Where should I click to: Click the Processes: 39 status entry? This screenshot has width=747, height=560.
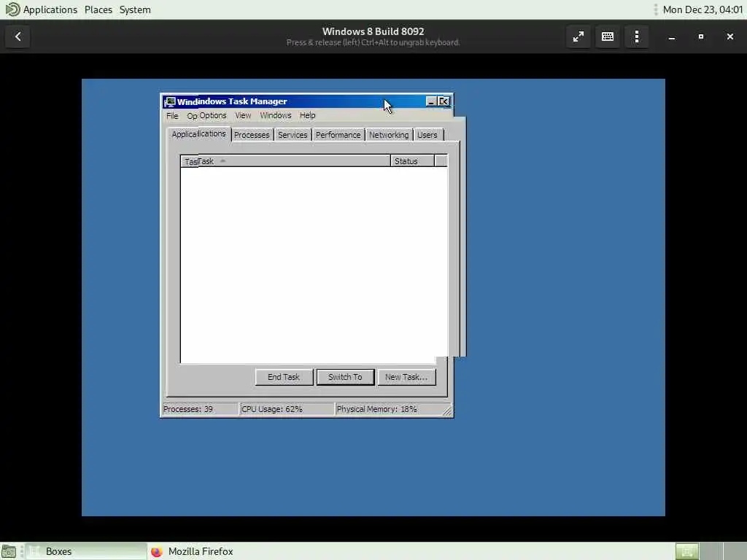tap(200, 409)
